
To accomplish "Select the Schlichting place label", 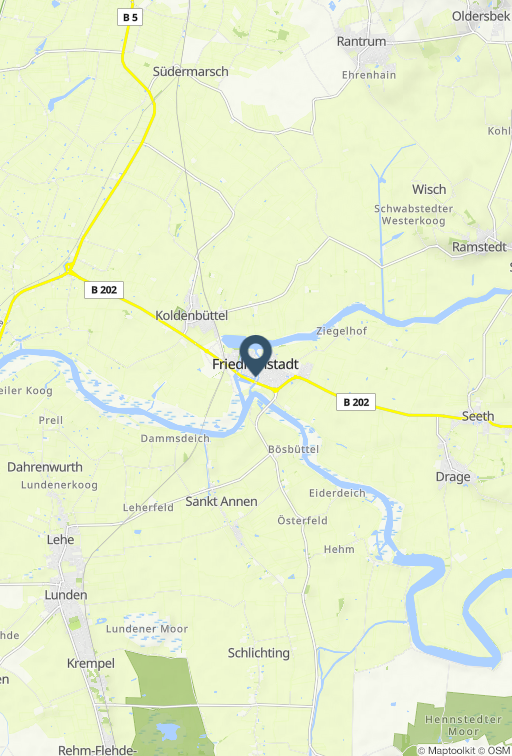I will point(259,653).
